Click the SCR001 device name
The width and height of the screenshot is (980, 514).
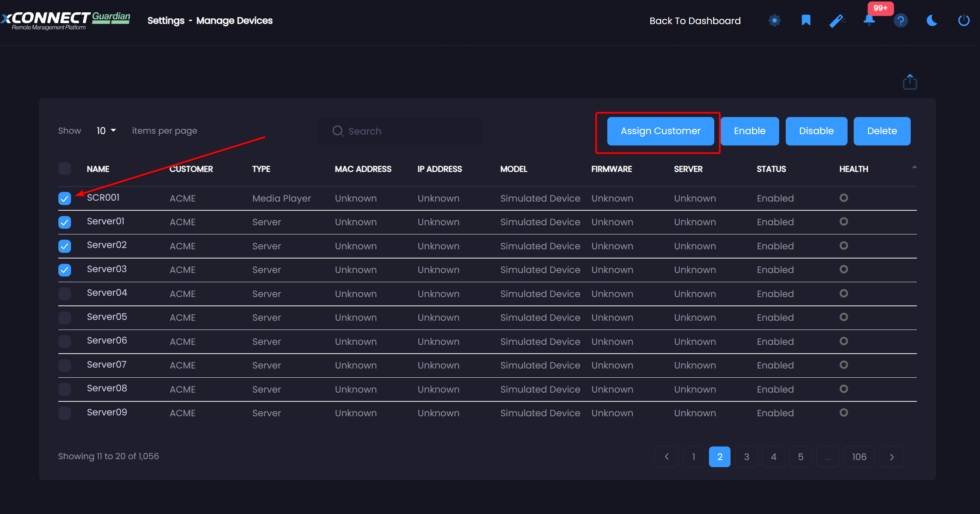tap(103, 198)
